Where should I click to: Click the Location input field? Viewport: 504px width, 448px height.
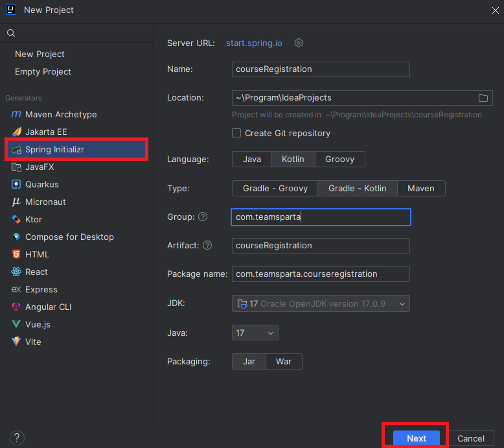pos(362,98)
